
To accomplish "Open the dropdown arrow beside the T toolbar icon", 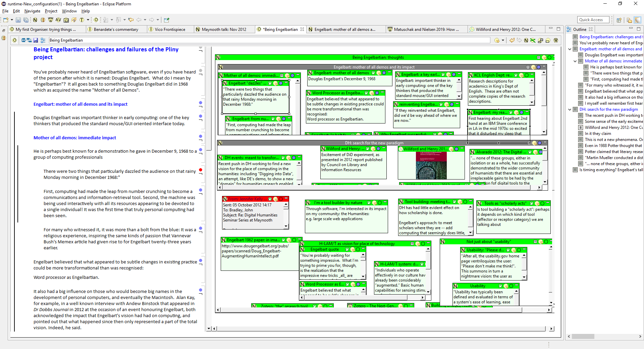I will (x=88, y=20).
